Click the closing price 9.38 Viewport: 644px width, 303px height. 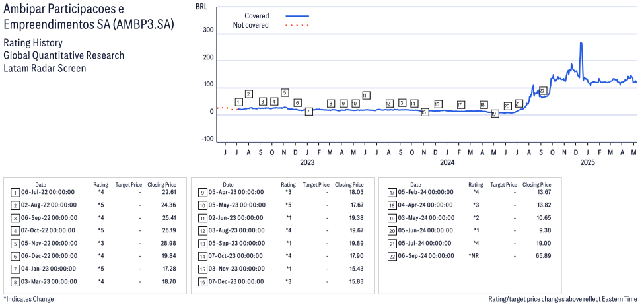545,231
